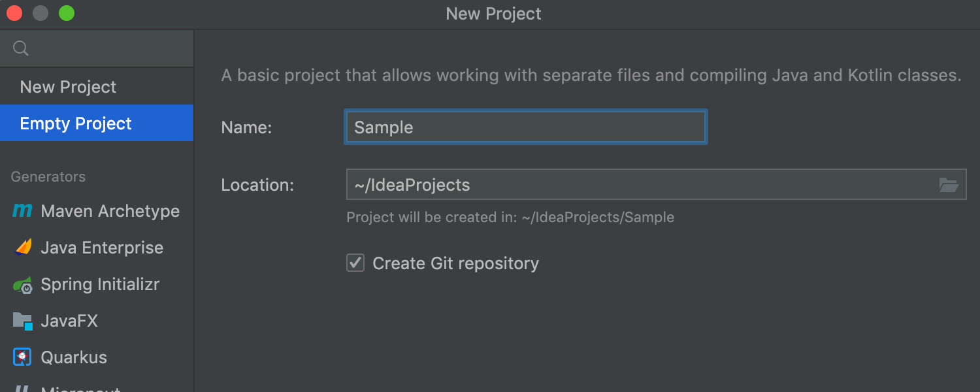The height and width of the screenshot is (392, 980).
Task: Click the search magnifier icon
Action: pyautogui.click(x=21, y=48)
